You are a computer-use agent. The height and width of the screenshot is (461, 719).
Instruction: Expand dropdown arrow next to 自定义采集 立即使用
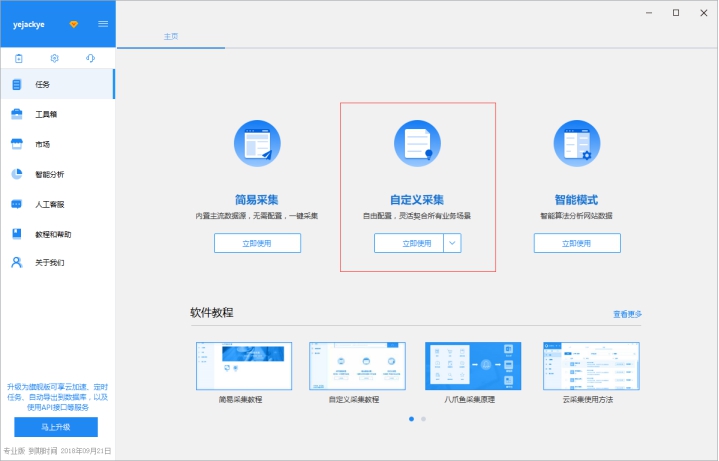coord(452,243)
